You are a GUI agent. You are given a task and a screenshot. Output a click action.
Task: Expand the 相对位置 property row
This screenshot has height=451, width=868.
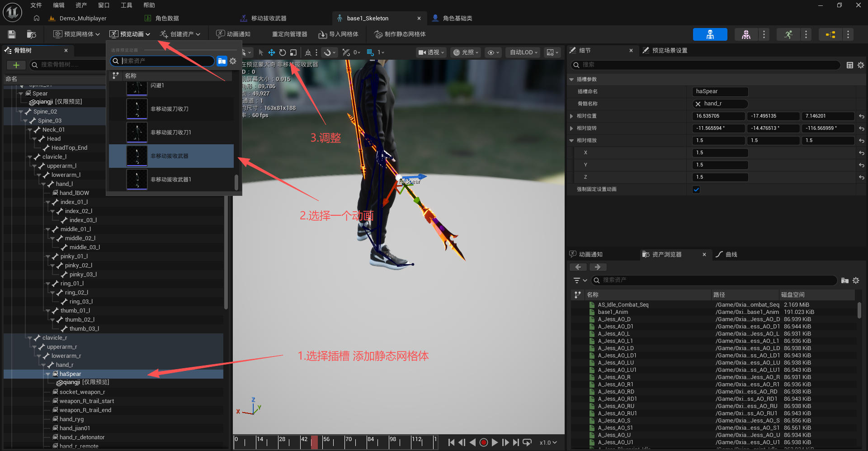tap(571, 116)
